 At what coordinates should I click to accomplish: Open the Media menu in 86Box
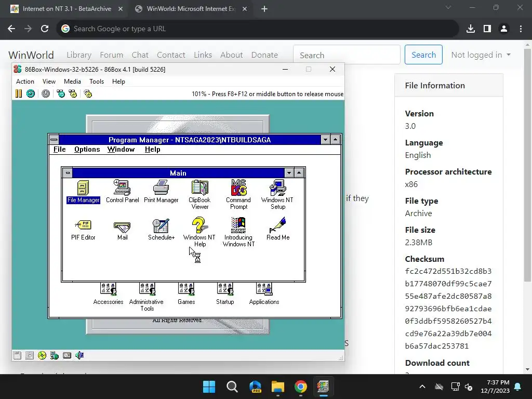pyautogui.click(x=72, y=82)
